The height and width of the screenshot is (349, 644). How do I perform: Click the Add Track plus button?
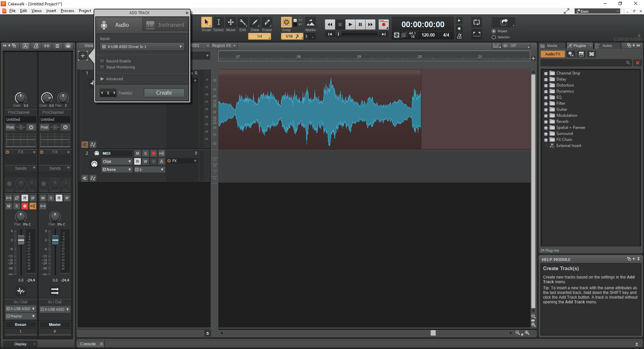[83, 56]
